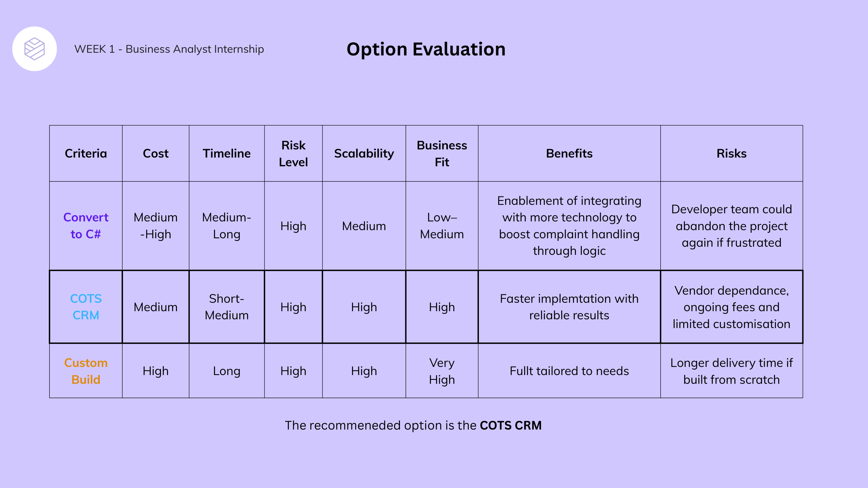Click the Risk Level header cell

pyautogui.click(x=293, y=154)
